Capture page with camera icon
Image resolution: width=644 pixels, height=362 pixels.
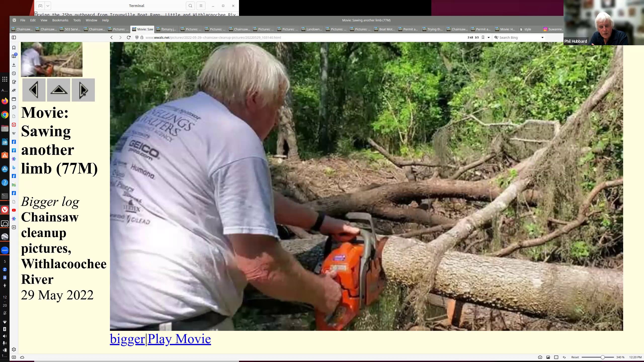point(540,357)
